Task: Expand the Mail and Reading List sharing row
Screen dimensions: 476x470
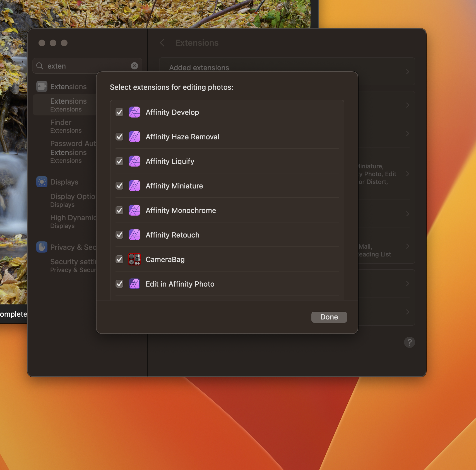Action: click(x=407, y=246)
